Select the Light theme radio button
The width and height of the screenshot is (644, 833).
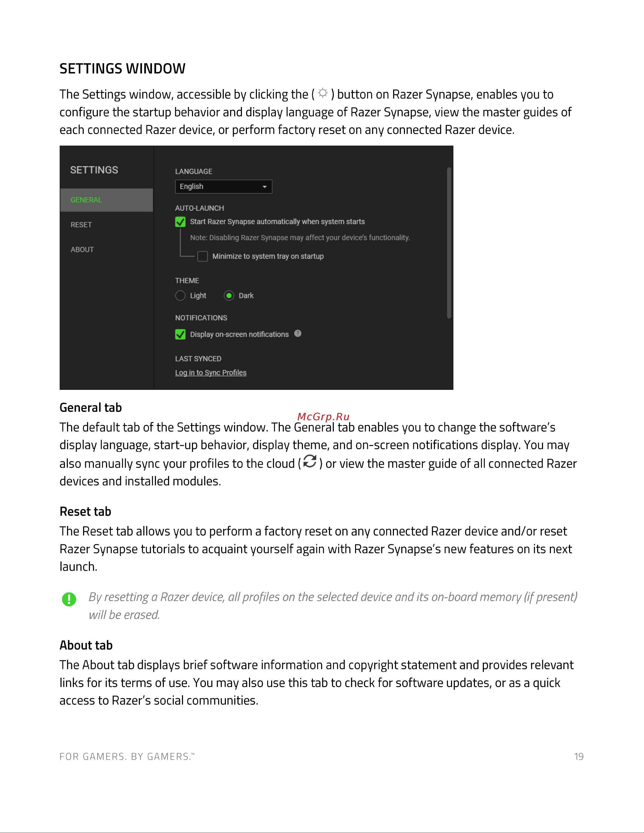click(180, 296)
